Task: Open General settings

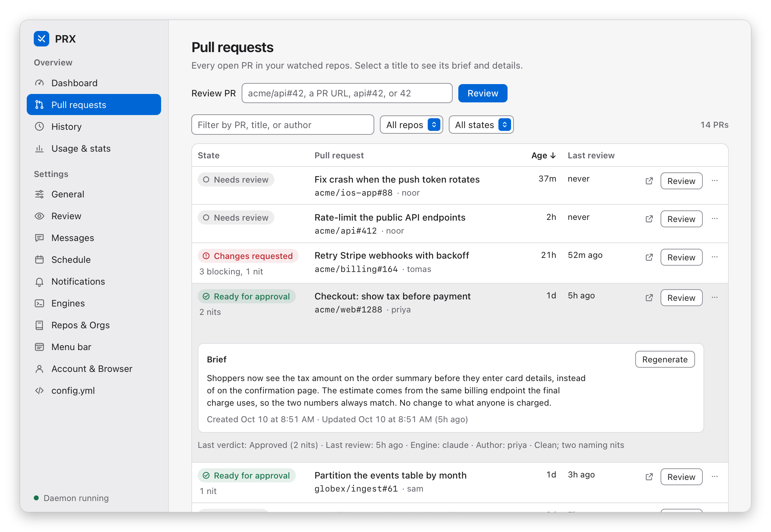Action: pyautogui.click(x=94, y=194)
